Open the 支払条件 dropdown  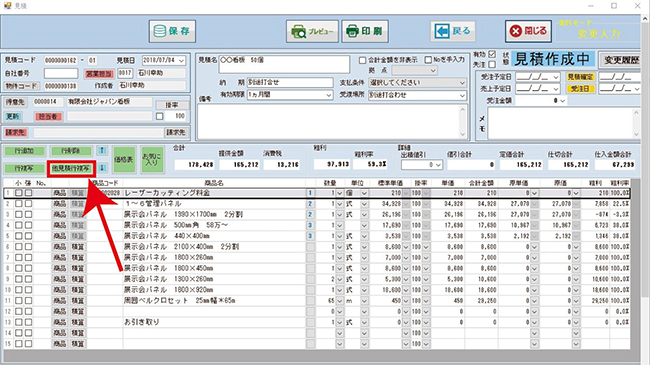tap(462, 83)
